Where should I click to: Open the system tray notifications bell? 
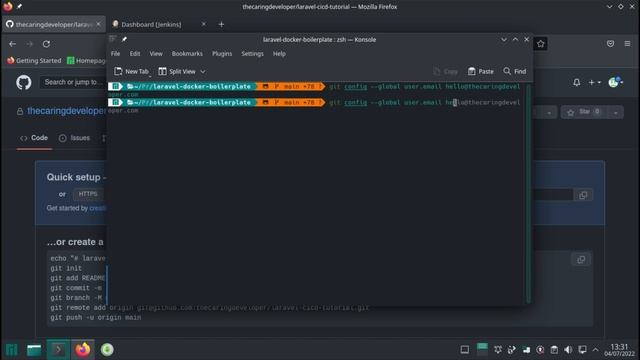pyautogui.click(x=498, y=350)
